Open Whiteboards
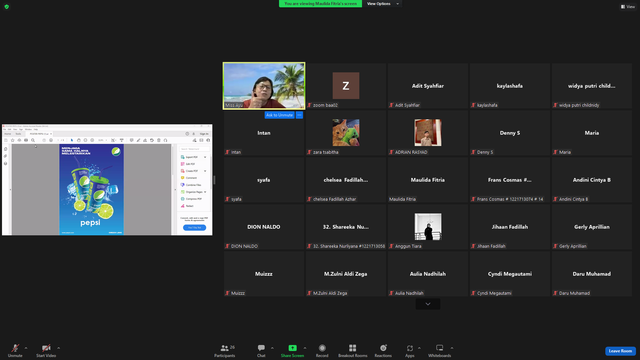 [x=440, y=350]
